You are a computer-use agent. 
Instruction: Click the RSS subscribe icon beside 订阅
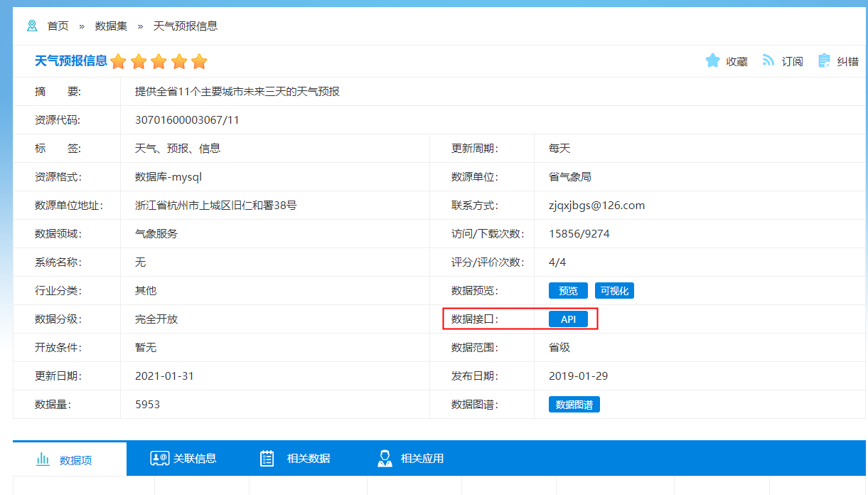tap(768, 61)
